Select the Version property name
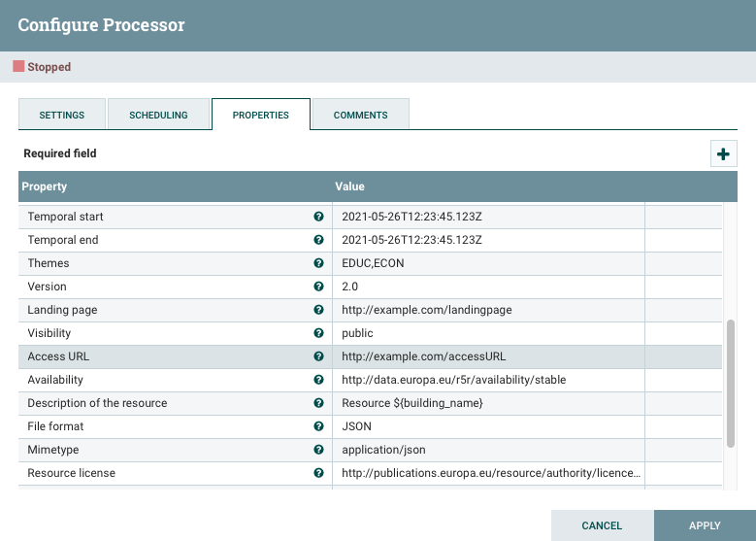756x541 pixels. pyautogui.click(x=47, y=287)
